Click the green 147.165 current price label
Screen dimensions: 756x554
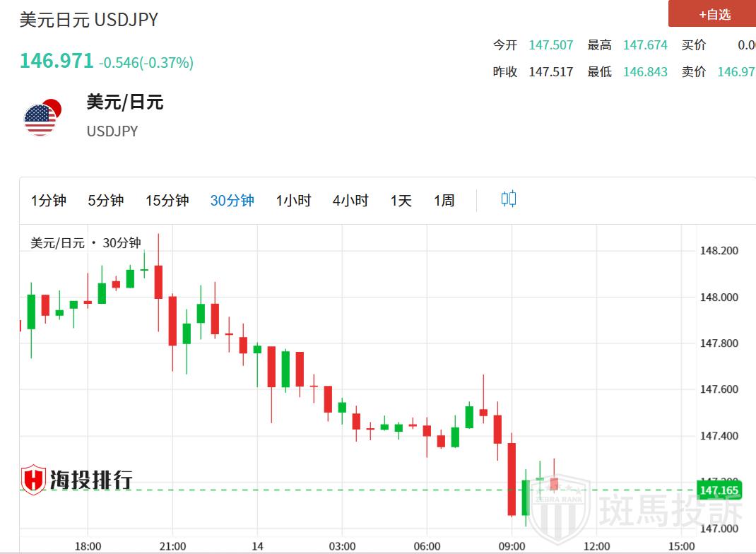(x=718, y=490)
